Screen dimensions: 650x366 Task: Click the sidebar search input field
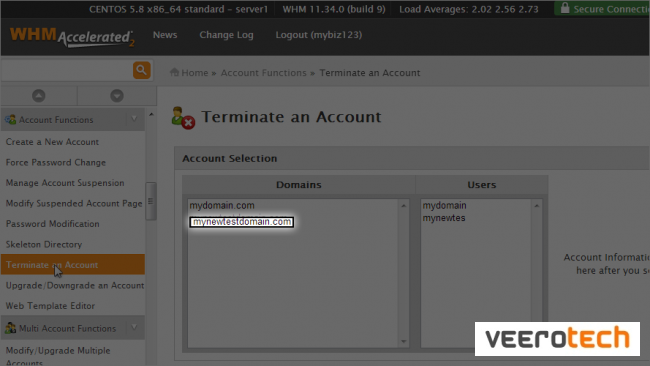point(67,70)
